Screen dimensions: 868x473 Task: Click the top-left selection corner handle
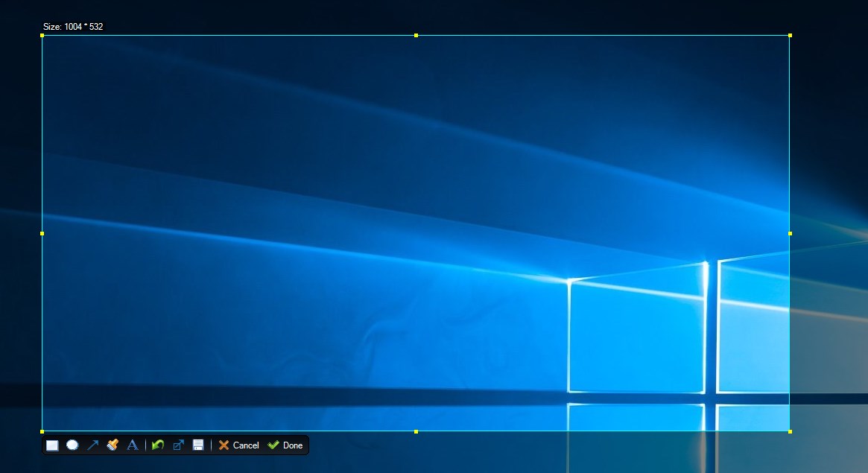click(x=42, y=36)
